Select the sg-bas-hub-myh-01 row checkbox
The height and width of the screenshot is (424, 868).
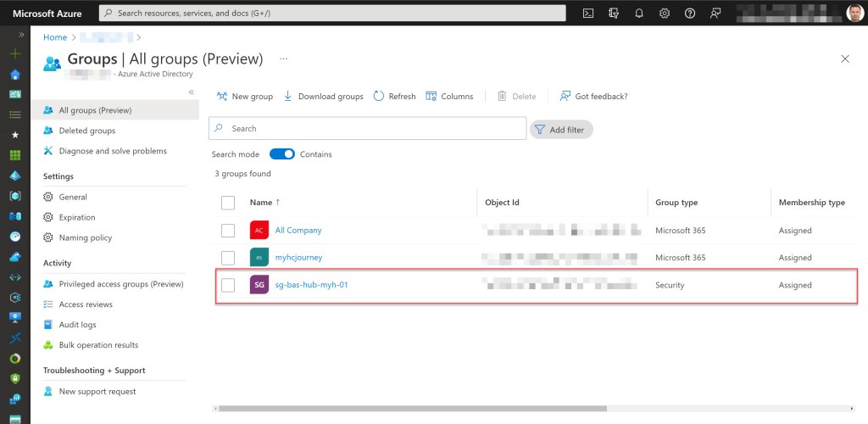point(227,285)
